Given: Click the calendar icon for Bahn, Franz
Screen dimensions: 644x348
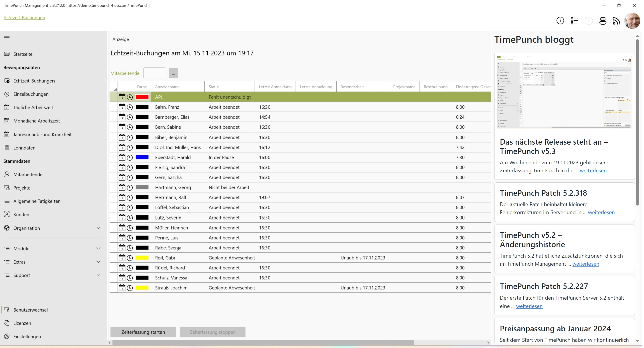Looking at the screenshot, I should [122, 107].
